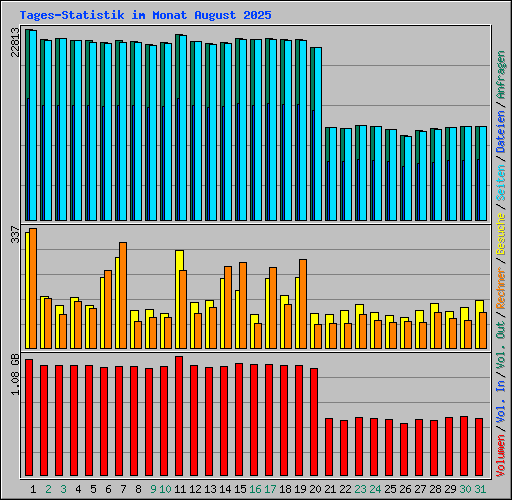The height and width of the screenshot is (500, 512).
Task: Click the red volume bar for day 20
Action: coord(314,422)
